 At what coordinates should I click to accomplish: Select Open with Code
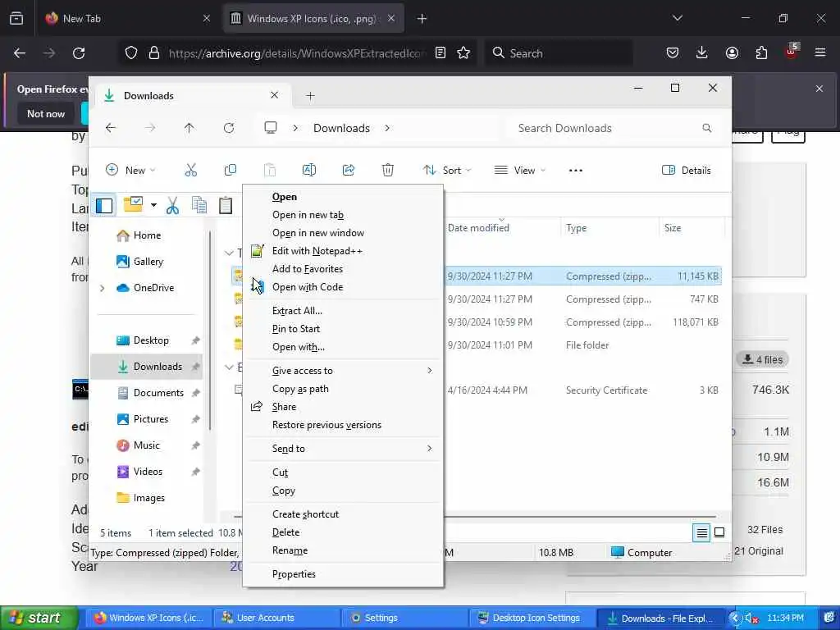coord(343,287)
